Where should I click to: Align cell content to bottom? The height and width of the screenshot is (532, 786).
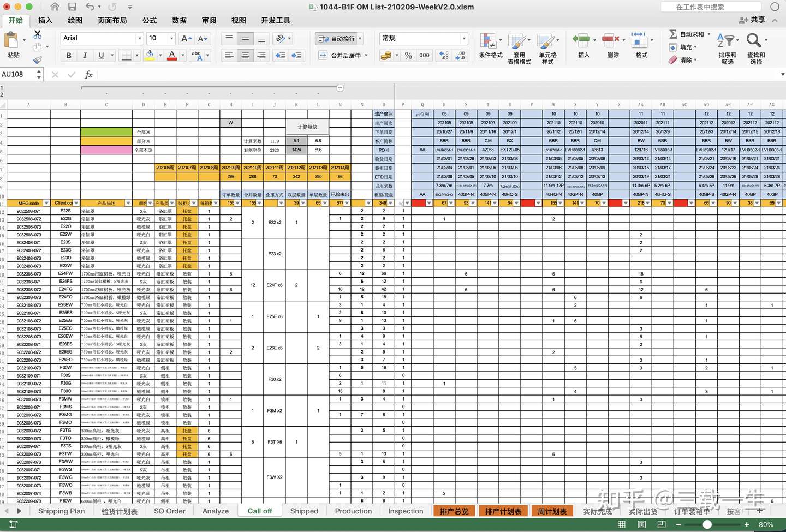coord(262,38)
